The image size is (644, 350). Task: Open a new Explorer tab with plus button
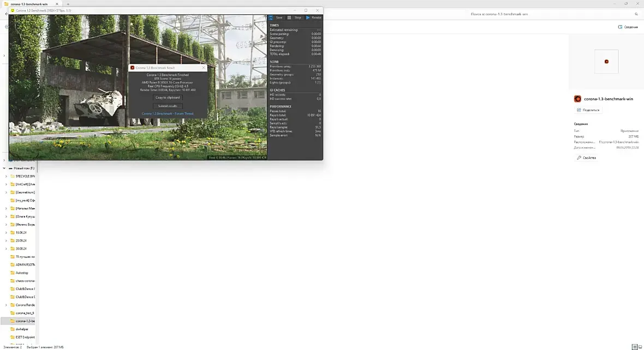68,4
